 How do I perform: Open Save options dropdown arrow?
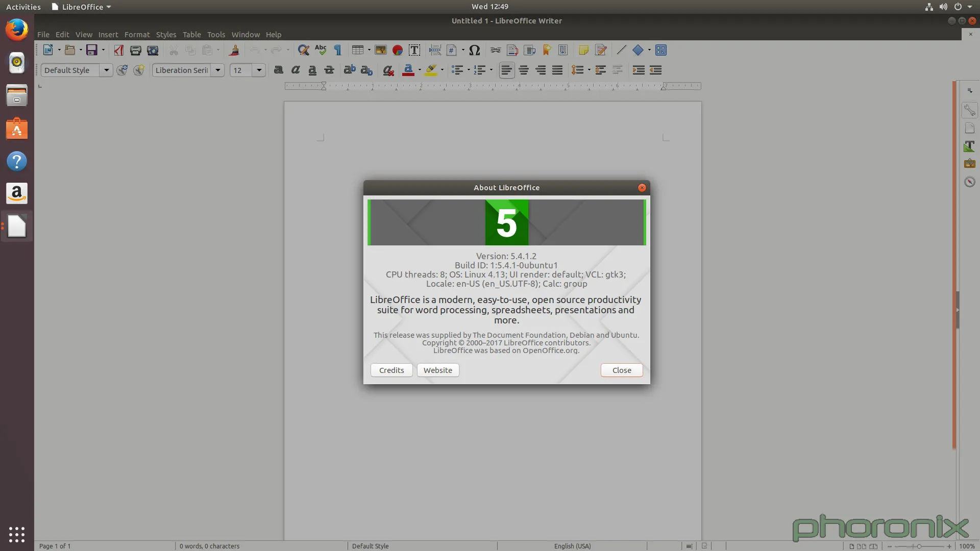[103, 50]
